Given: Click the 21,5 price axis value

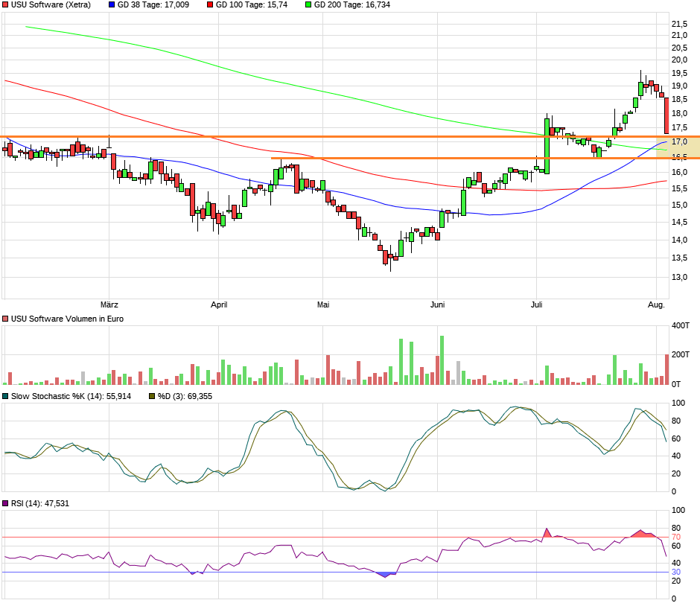Looking at the screenshot, I should 679,24.
